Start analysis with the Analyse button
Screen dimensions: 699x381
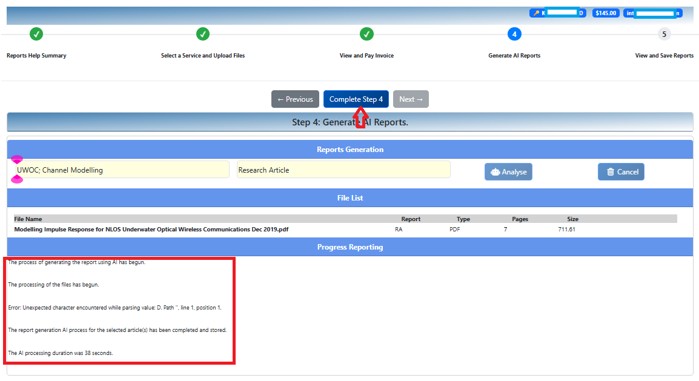pyautogui.click(x=508, y=172)
